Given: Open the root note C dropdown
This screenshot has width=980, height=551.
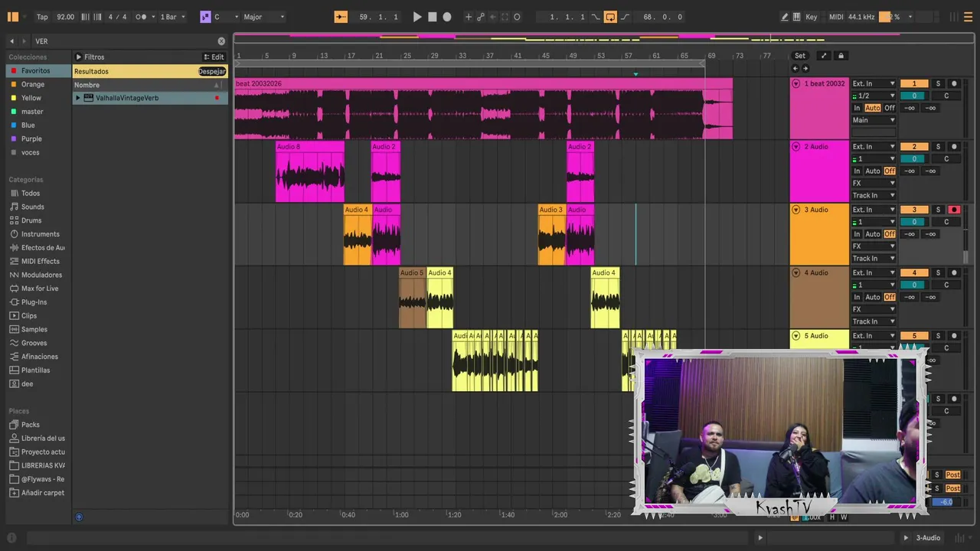Looking at the screenshot, I should (x=227, y=17).
